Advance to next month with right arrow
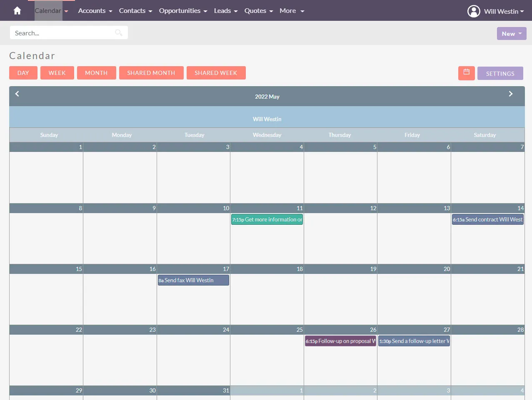Viewport: 532px width, 400px height. [510, 94]
